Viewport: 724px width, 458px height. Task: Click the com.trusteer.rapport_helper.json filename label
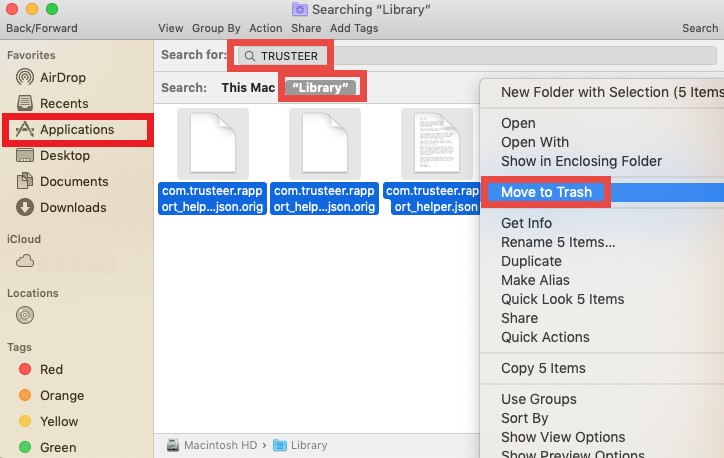[x=432, y=199]
